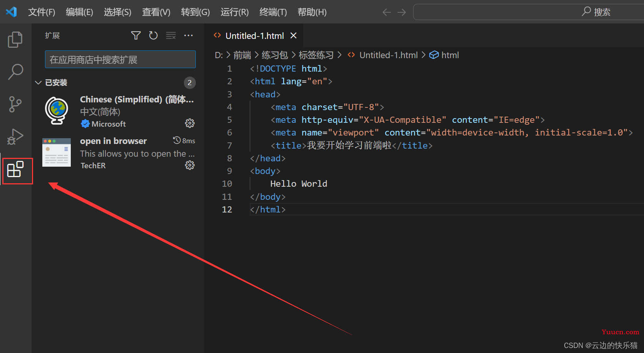Open the Source Control view
644x353 pixels.
pos(15,104)
